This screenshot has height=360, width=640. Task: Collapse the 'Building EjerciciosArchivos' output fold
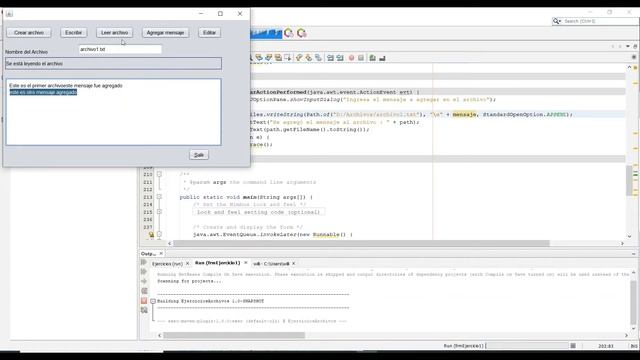tap(153, 301)
